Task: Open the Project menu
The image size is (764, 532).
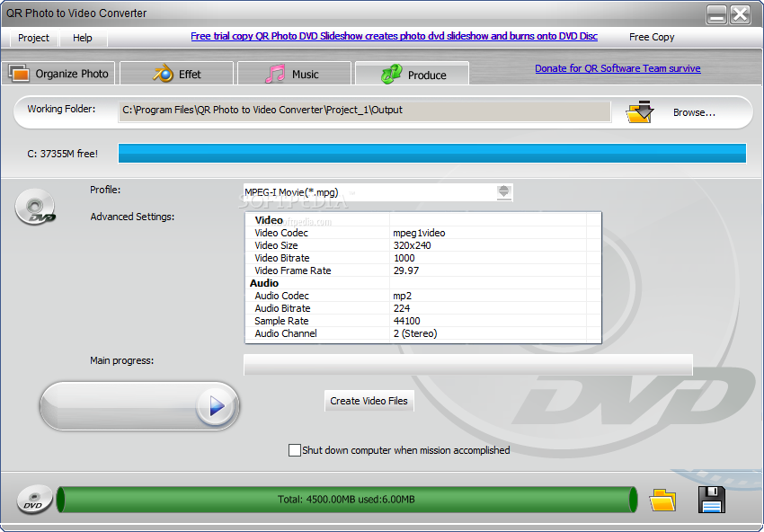Action: [x=33, y=38]
